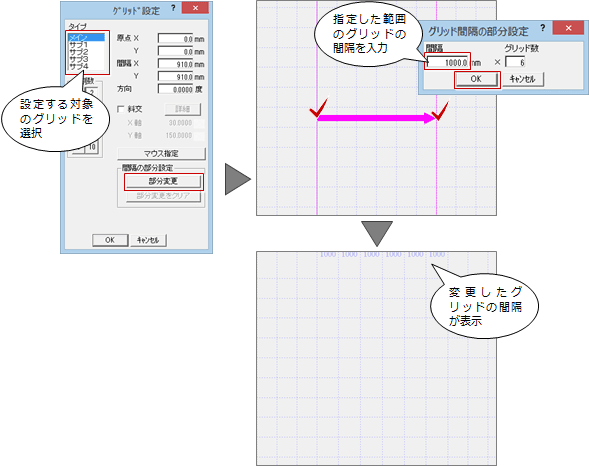
Task: Click the 間隔 1000.0 mm input field
Action: pyautogui.click(x=447, y=62)
